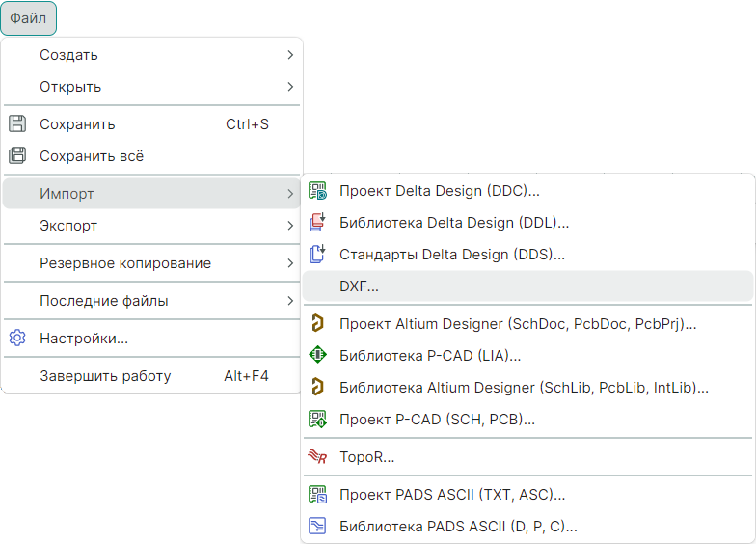Screen dimensions: 756x544
Task: Open the Файл menu
Action: (x=28, y=18)
